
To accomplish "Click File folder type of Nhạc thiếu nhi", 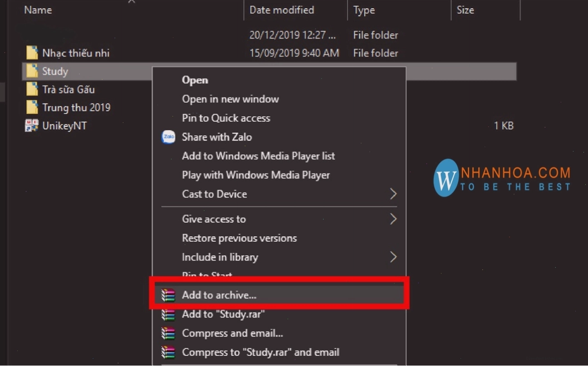I will click(x=375, y=53).
